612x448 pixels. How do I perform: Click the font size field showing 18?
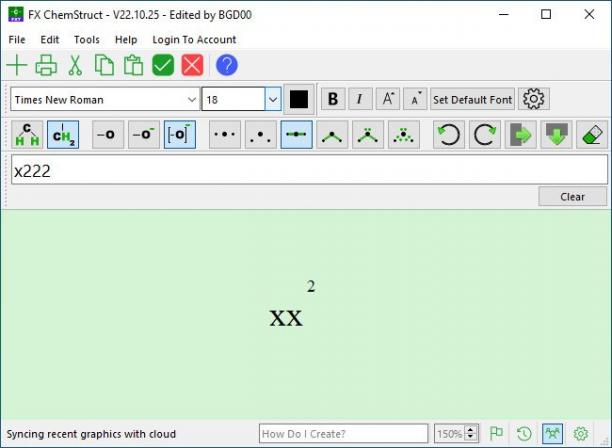[233, 99]
